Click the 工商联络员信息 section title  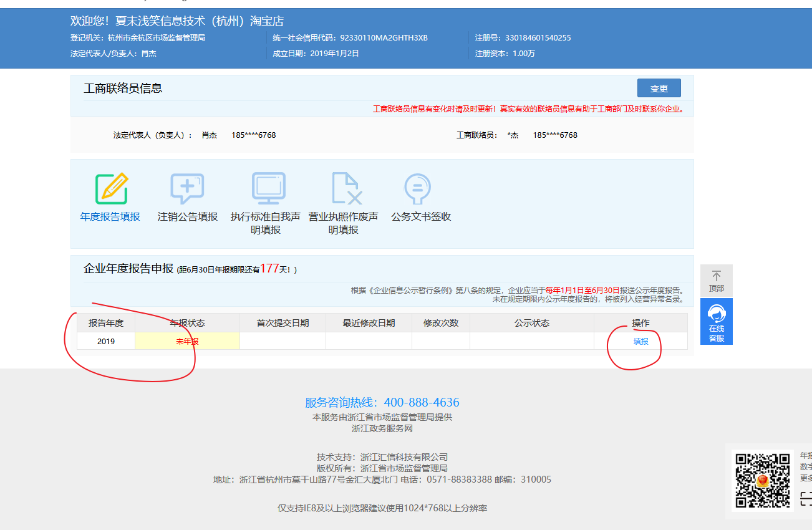(123, 89)
